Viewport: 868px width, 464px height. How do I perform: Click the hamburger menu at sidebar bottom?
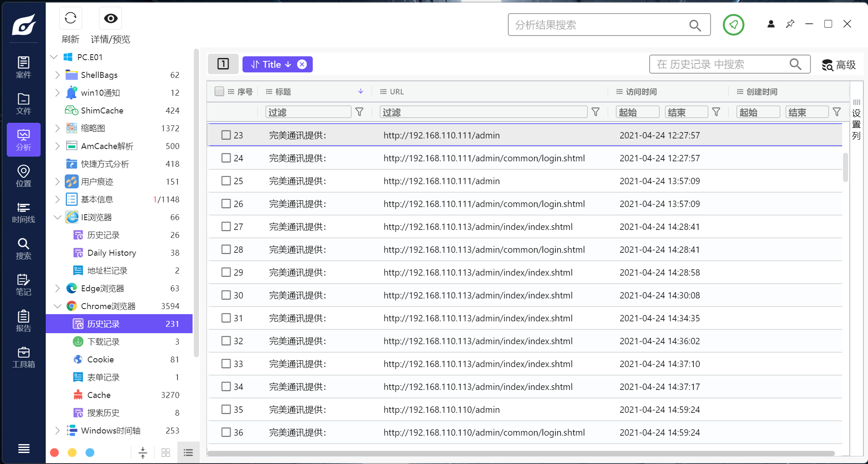tap(24, 448)
